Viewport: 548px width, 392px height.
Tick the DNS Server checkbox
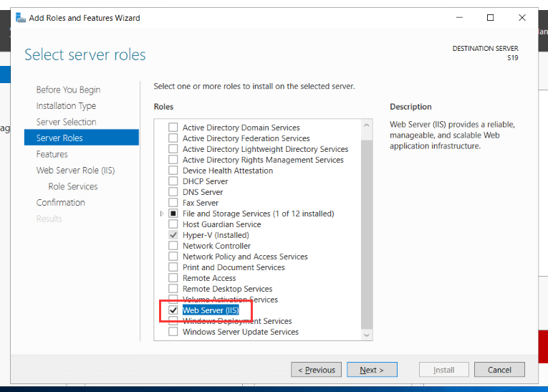click(173, 192)
